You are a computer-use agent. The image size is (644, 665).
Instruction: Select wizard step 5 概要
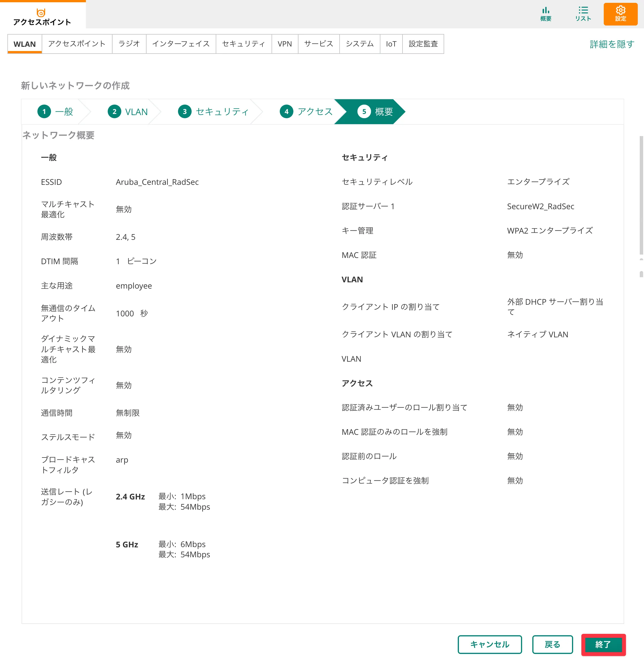tap(375, 112)
